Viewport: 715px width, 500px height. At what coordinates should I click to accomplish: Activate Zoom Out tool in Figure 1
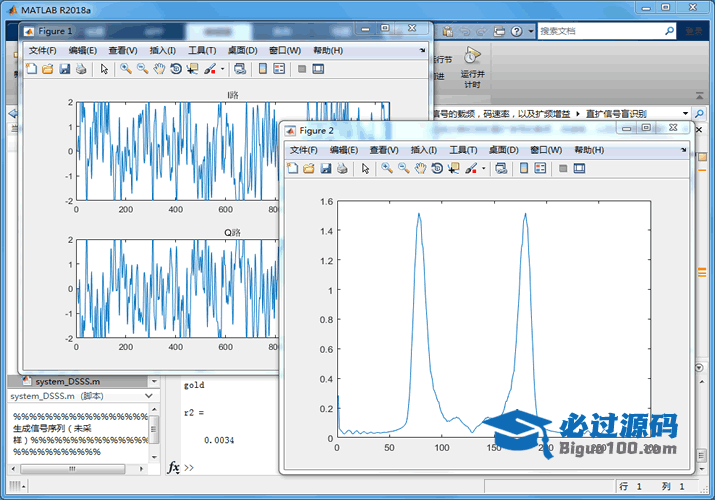tap(143, 69)
